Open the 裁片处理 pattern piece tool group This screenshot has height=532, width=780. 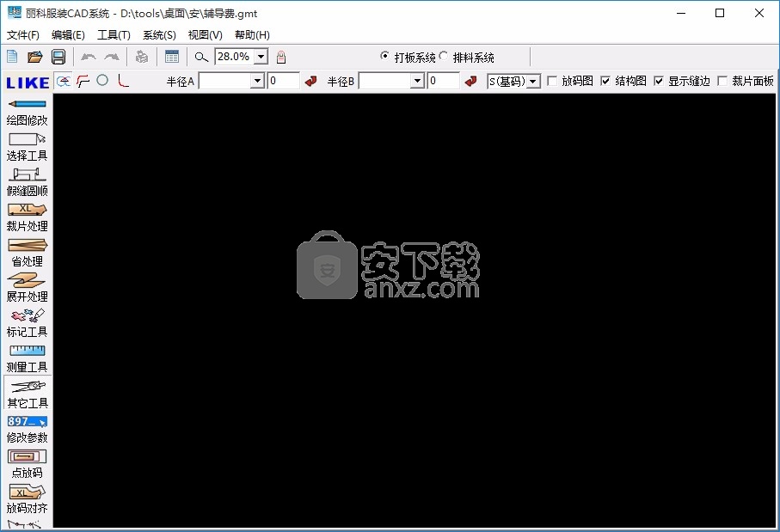coord(28,217)
